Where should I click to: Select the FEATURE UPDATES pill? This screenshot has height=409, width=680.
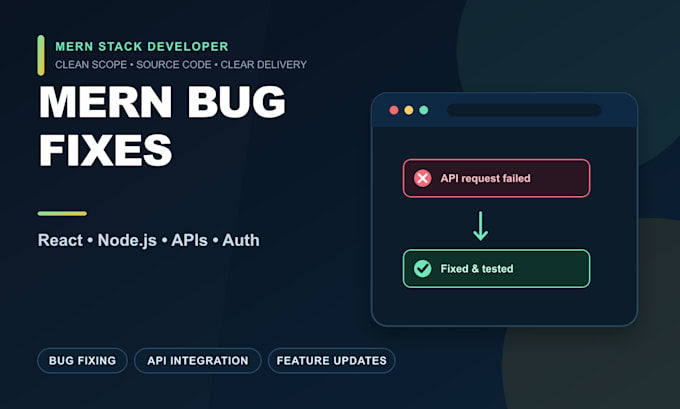coord(332,360)
